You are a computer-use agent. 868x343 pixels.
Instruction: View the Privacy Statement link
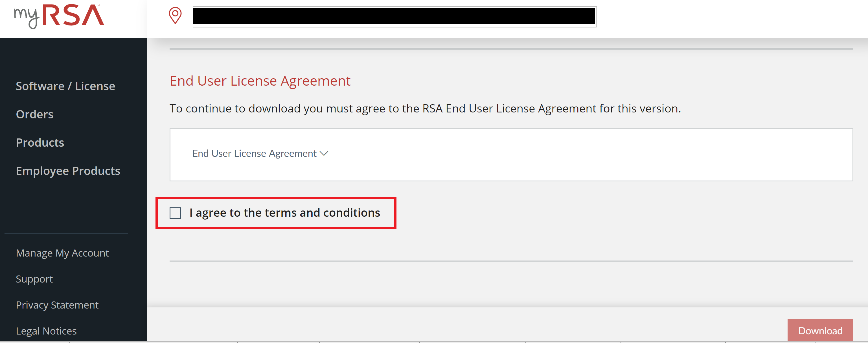coord(57,305)
